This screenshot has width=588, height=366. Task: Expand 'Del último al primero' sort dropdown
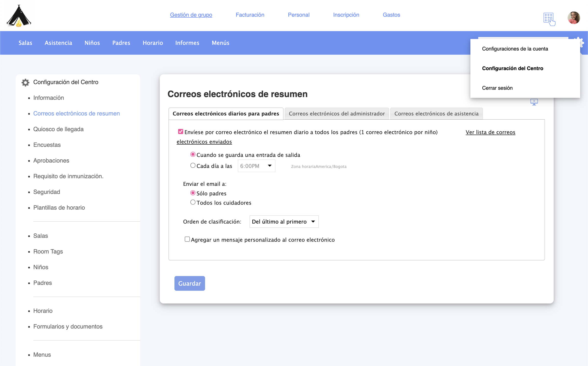tap(284, 222)
